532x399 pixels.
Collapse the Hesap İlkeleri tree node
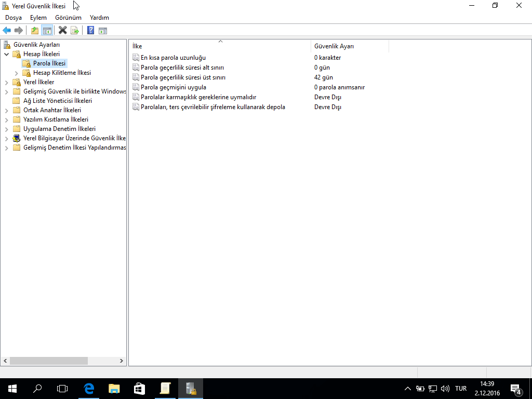(6, 54)
